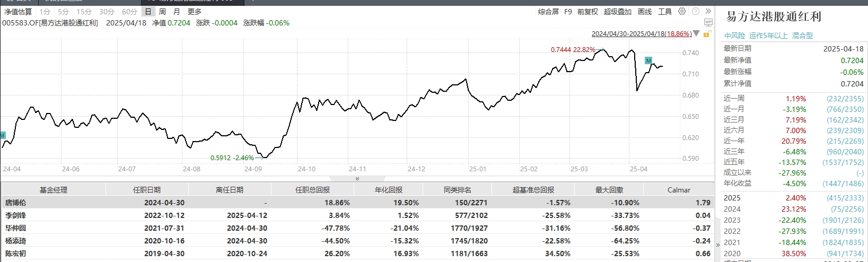Screen dimensions: 868x262
Task: Click the F9 button
Action: [568, 12]
